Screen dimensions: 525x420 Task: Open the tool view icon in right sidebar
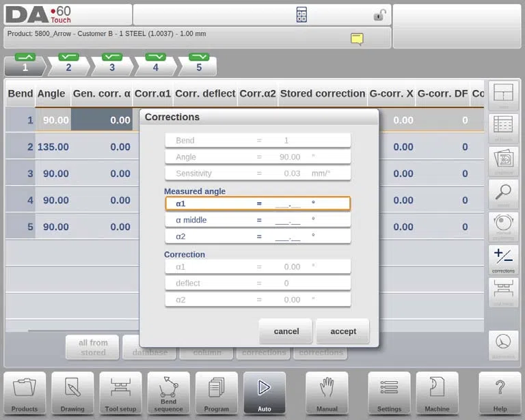503,292
